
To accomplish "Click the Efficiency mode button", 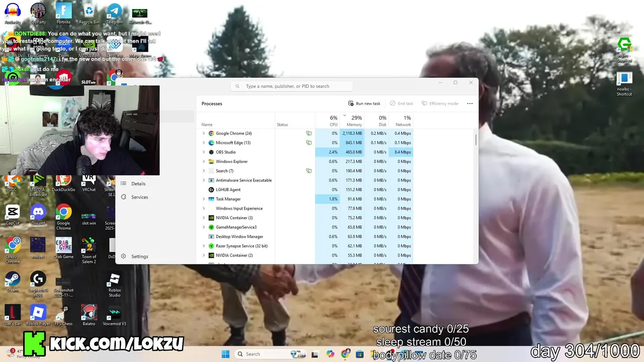I will 440,104.
